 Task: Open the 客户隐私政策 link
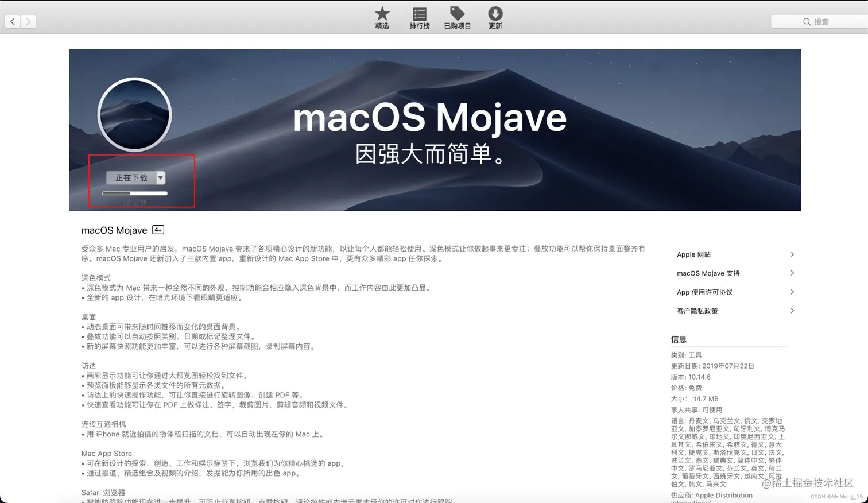[x=697, y=311]
